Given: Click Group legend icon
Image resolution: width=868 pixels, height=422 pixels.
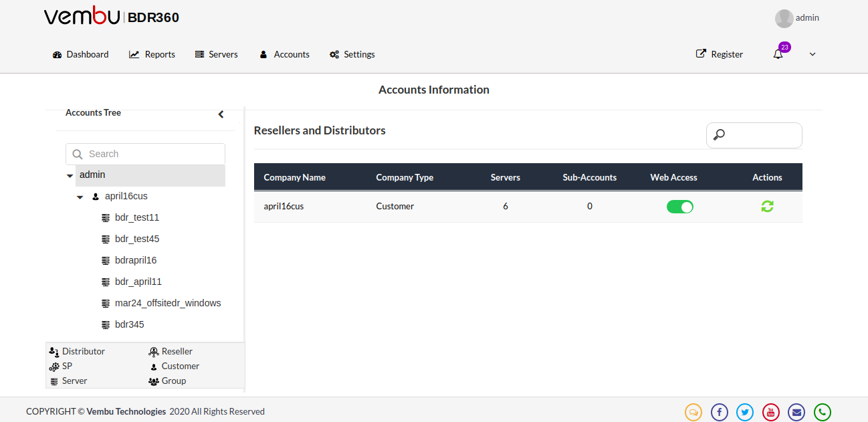Looking at the screenshot, I should click(x=153, y=381).
